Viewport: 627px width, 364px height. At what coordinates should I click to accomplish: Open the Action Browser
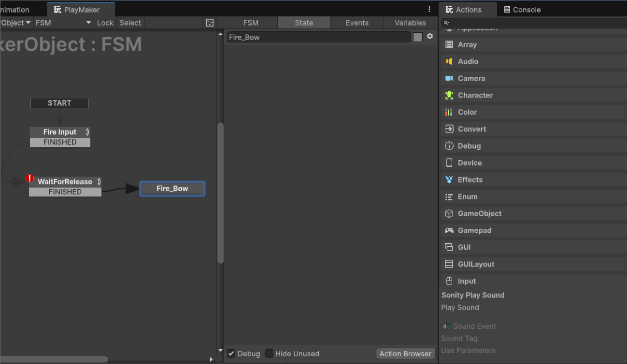click(x=405, y=353)
